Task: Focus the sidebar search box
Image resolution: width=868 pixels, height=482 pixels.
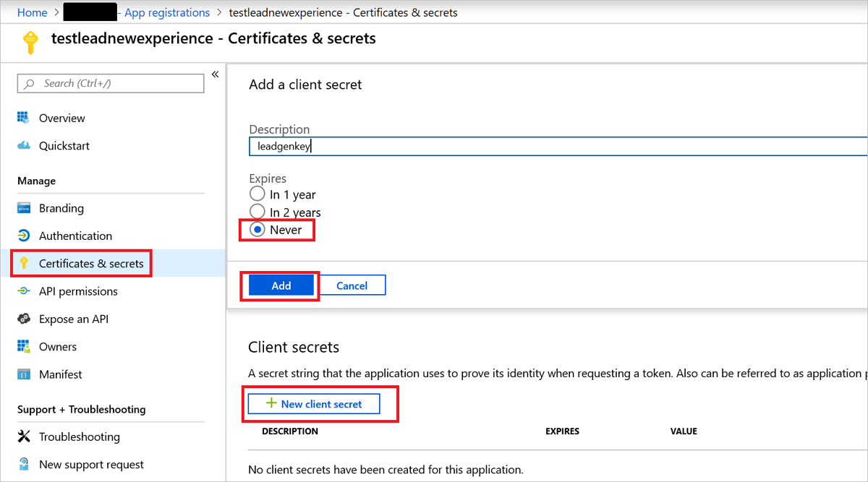Action: (111, 83)
